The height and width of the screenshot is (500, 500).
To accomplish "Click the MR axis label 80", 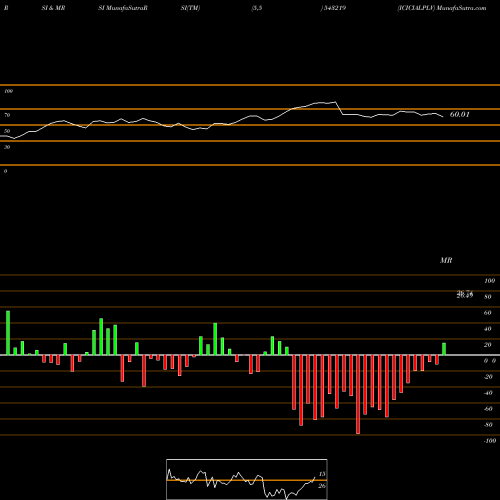I will (x=488, y=297).
